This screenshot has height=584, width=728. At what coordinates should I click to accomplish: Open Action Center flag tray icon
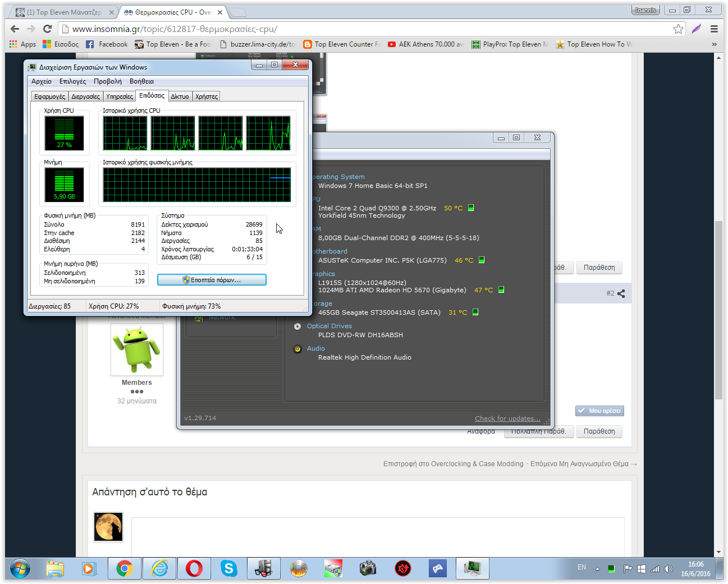(628, 568)
